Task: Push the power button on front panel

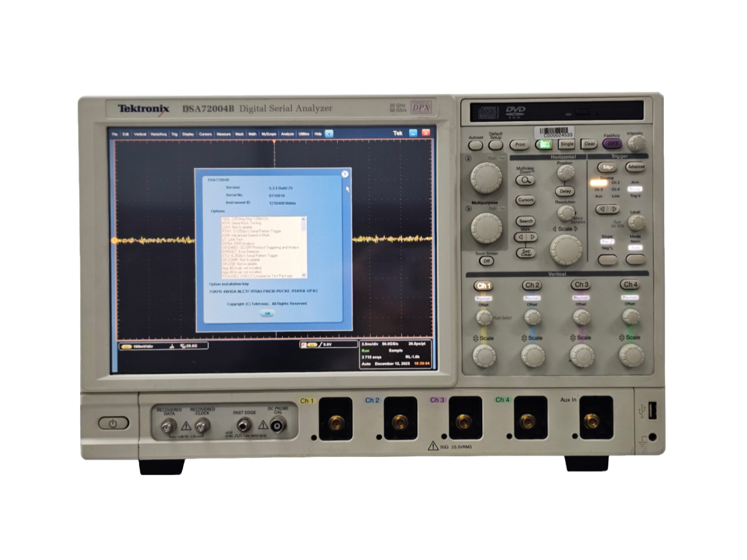Action: [x=113, y=423]
